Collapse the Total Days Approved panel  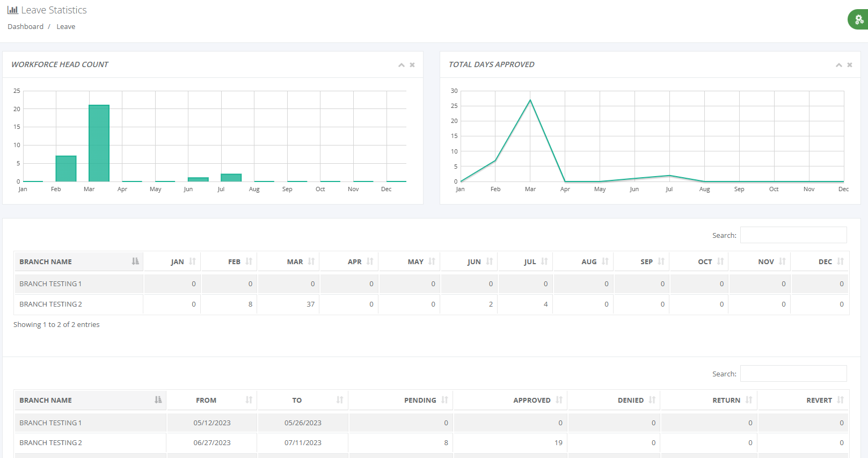[x=838, y=65]
